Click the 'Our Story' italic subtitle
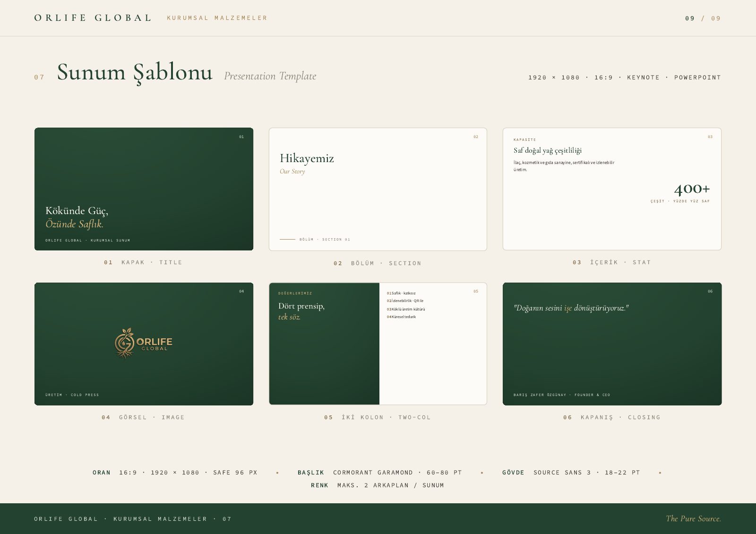 292,172
